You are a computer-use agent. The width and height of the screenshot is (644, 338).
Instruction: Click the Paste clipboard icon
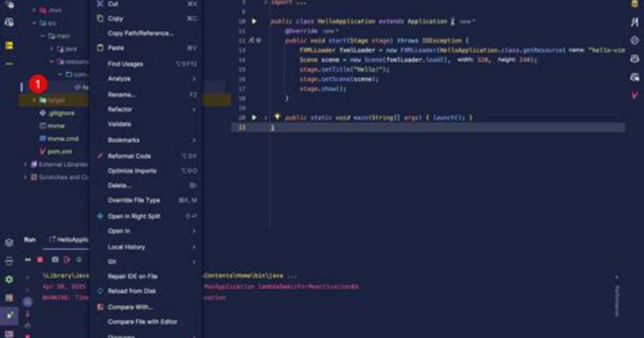100,48
